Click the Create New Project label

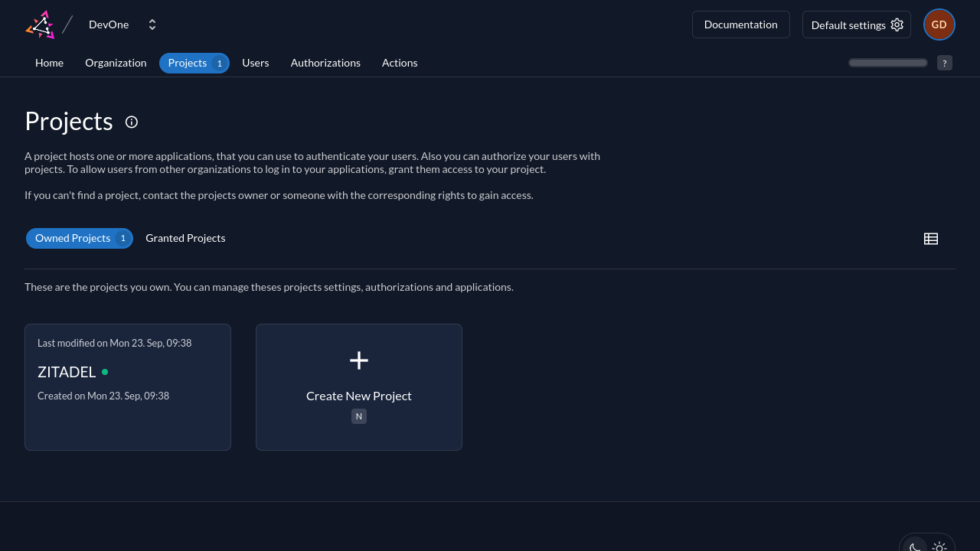pyautogui.click(x=358, y=396)
